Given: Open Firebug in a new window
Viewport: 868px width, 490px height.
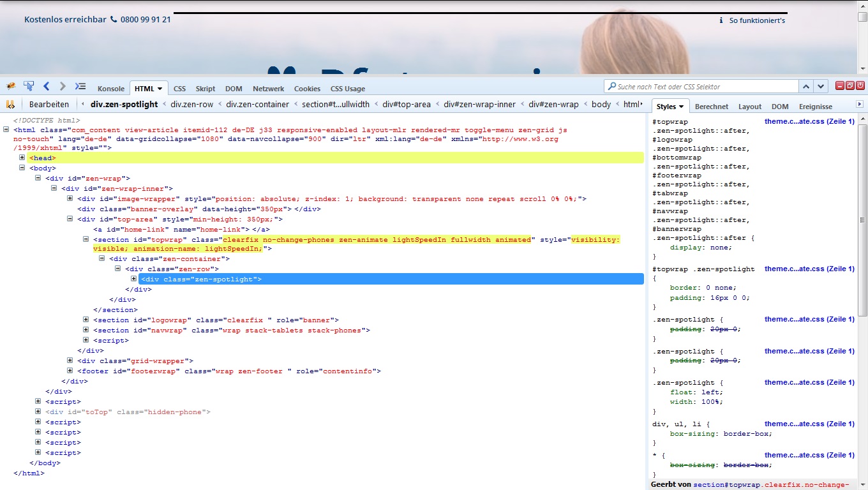Looking at the screenshot, I should tap(850, 85).
